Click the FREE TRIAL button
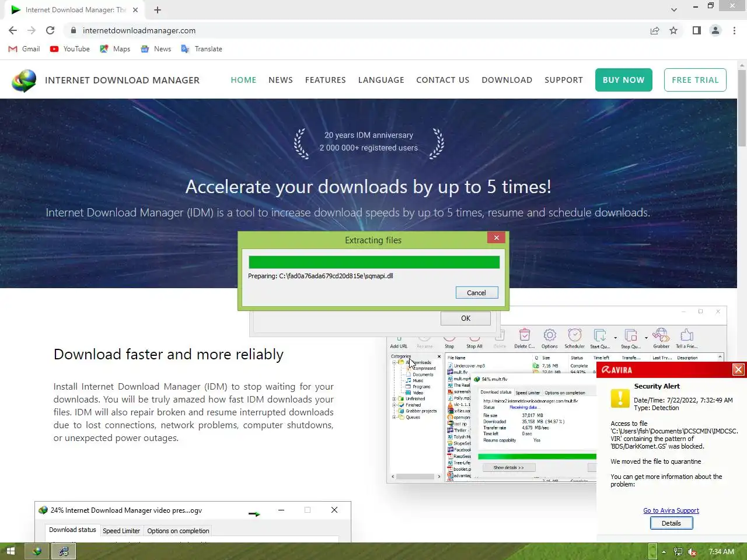Viewport: 747px width, 560px height. tap(695, 80)
